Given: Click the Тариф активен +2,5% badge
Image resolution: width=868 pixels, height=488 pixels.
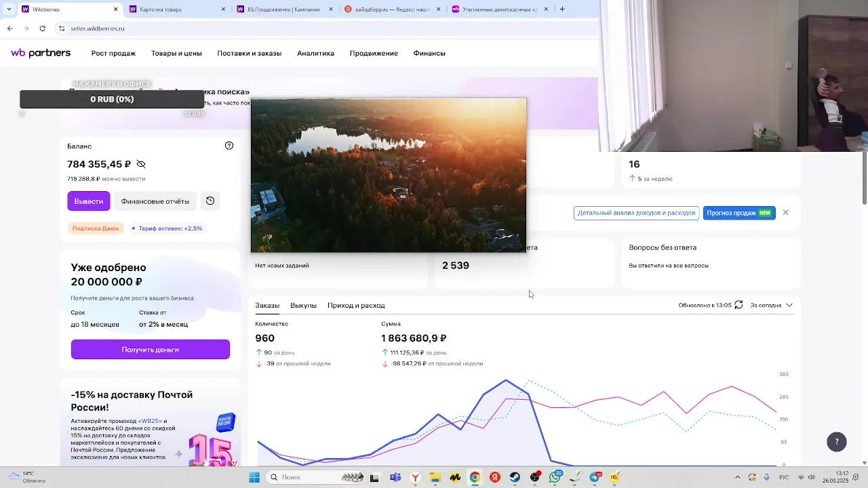Looking at the screenshot, I should [x=167, y=228].
